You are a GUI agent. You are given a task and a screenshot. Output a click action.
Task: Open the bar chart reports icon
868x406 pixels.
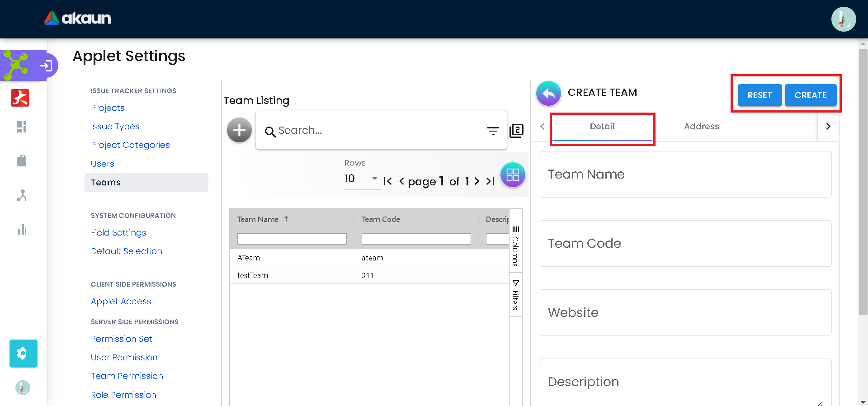click(x=22, y=230)
